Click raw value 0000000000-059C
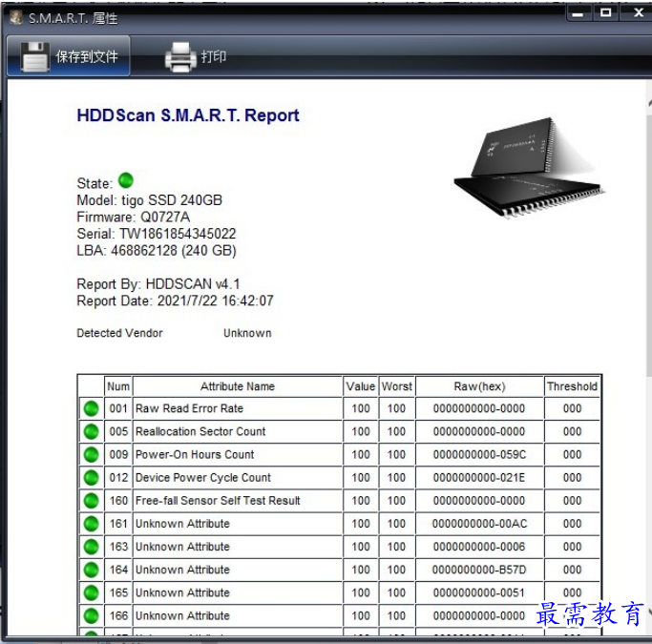This screenshot has height=644, width=652. coord(479,454)
